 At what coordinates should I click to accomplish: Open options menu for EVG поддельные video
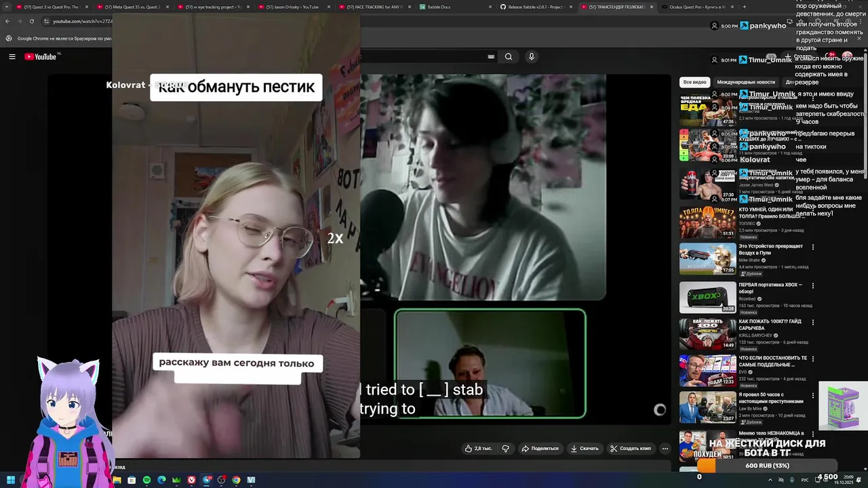click(813, 359)
